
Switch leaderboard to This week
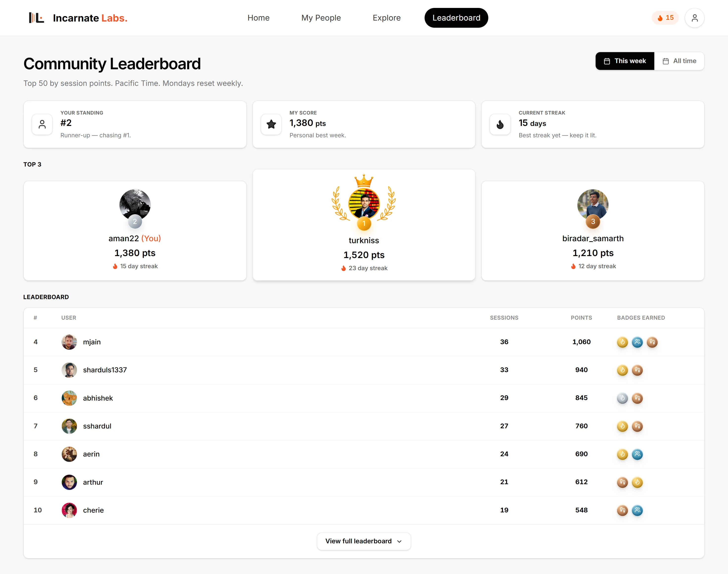coord(625,61)
